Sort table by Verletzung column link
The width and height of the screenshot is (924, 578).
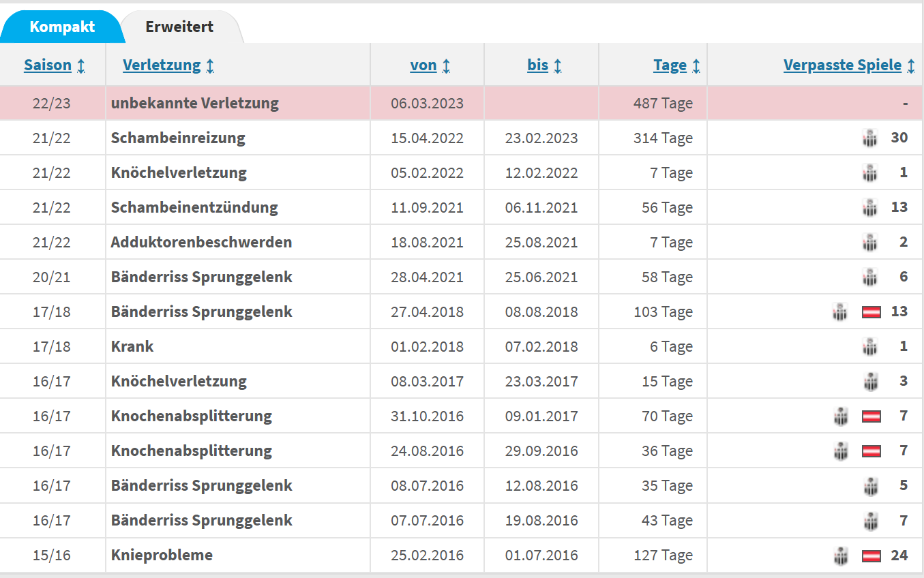162,65
